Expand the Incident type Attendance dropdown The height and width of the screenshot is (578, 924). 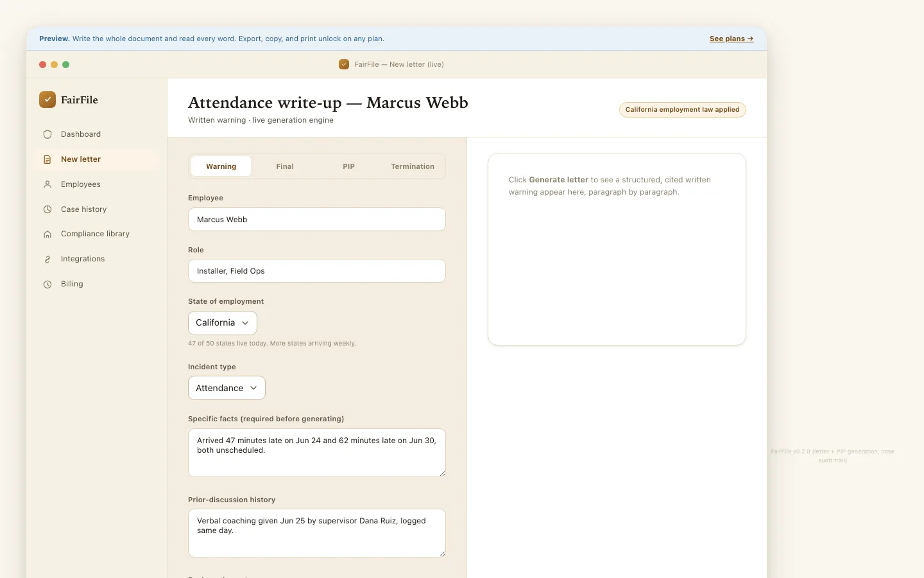227,388
